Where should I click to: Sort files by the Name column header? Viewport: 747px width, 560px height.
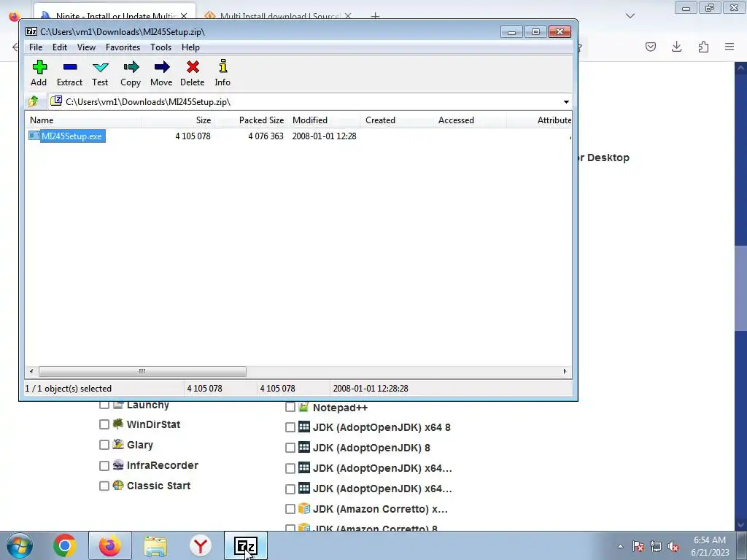pos(83,120)
